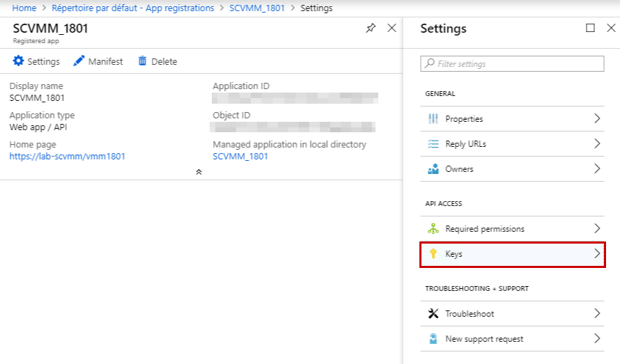Click the 'Settings' breadcrumb text
The height and width of the screenshot is (364, 620).
pos(316,8)
